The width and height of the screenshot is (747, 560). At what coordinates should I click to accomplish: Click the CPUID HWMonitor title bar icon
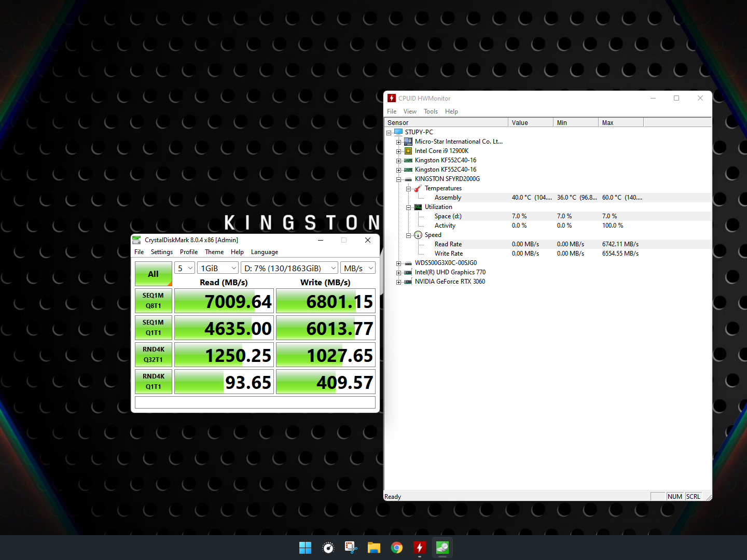point(392,98)
